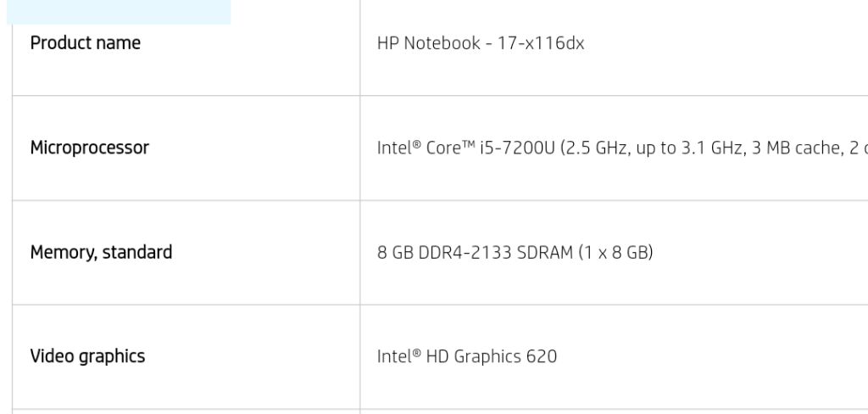Click the "SDRAM" word in memory value
This screenshot has height=414, width=868.
pyautogui.click(x=542, y=252)
